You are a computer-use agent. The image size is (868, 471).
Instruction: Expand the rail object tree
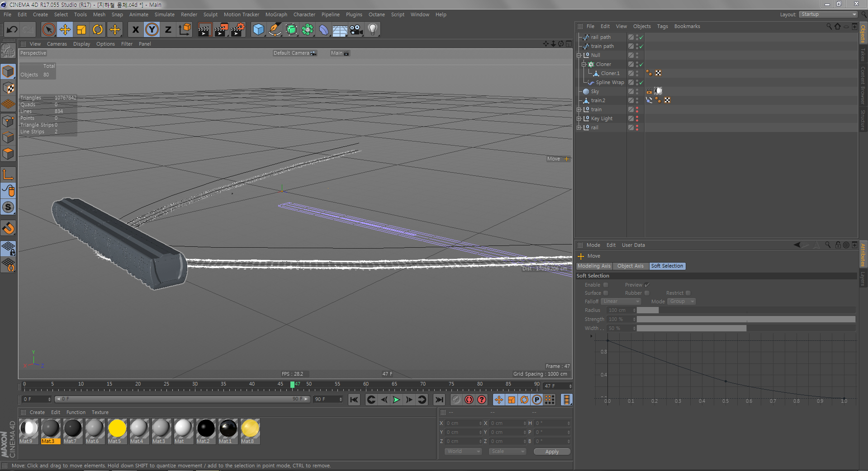point(579,127)
